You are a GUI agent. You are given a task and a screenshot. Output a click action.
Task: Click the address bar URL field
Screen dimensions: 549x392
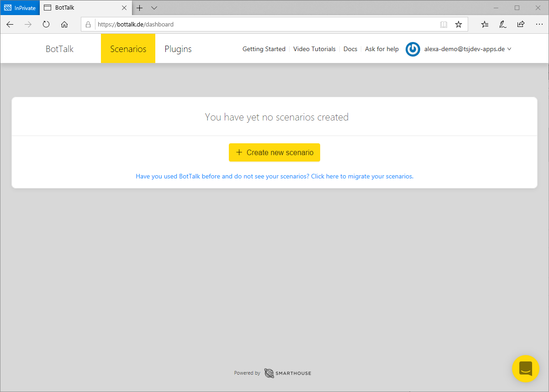(x=265, y=25)
